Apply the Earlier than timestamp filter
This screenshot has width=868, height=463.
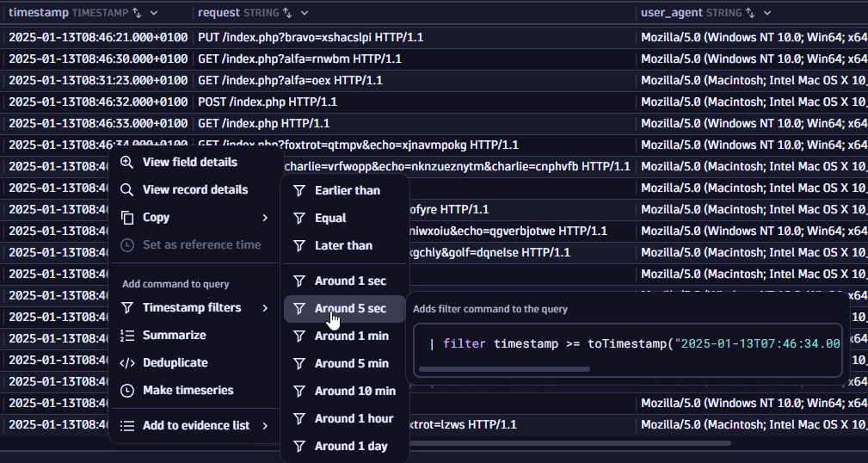[x=345, y=190]
